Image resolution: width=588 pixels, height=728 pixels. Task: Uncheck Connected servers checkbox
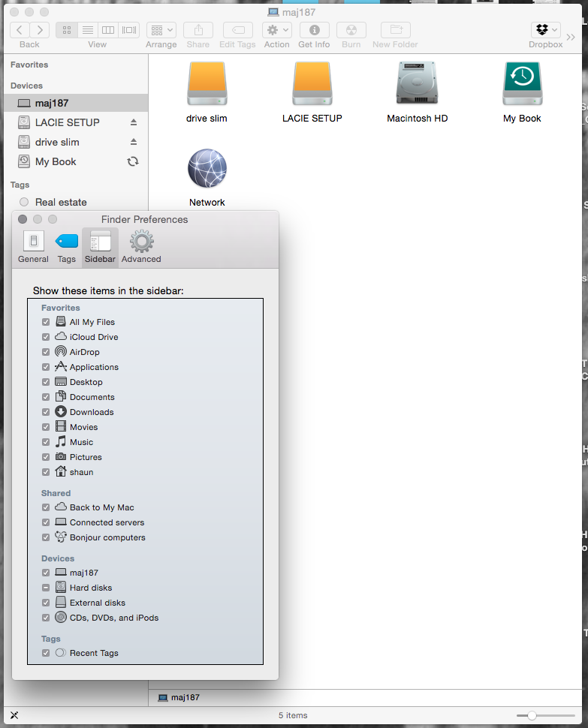46,522
